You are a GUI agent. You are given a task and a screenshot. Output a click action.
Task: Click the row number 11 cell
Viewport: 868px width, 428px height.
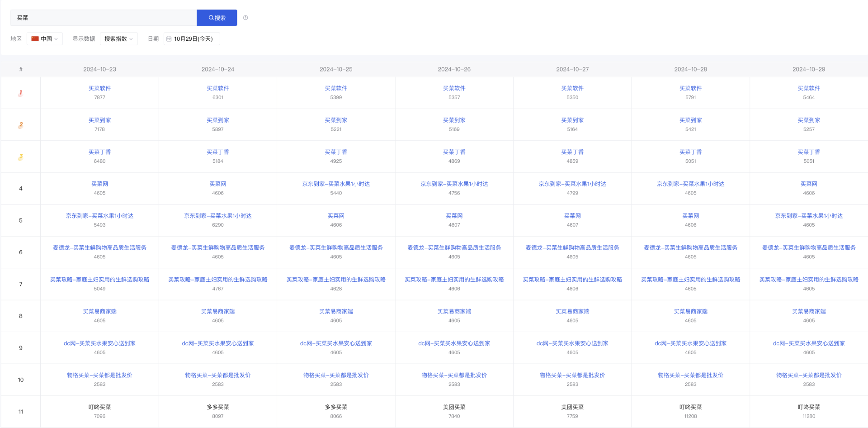point(21,412)
